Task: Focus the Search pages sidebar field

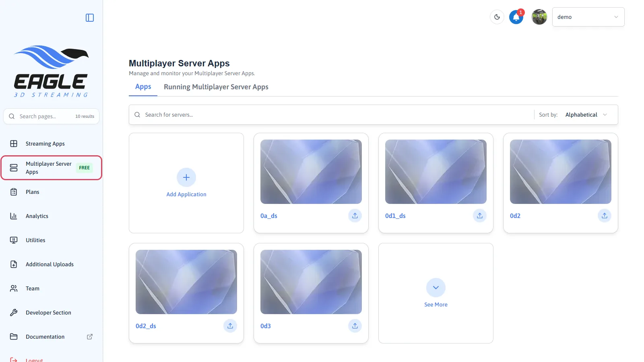Action: point(52,116)
